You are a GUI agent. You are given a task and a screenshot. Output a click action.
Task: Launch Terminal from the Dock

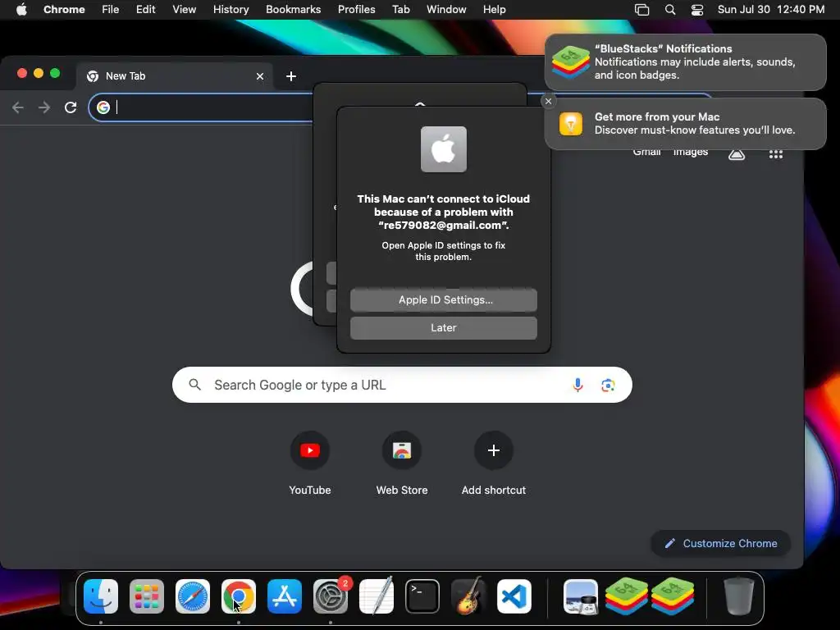pos(422,596)
